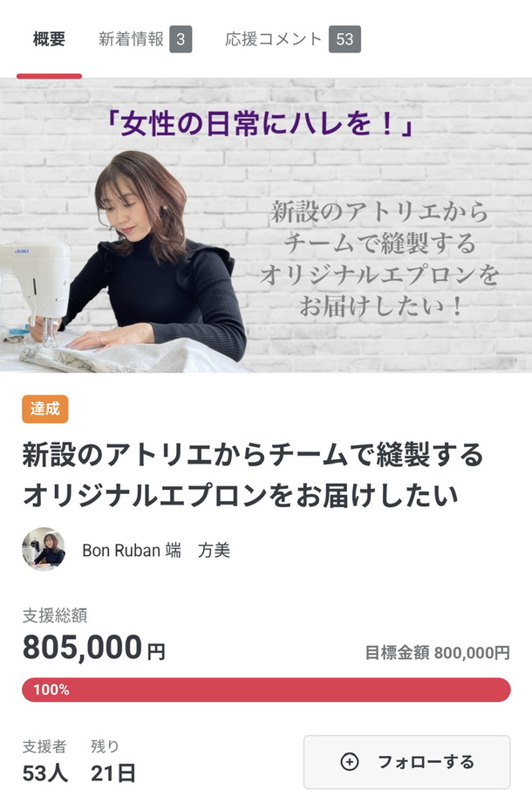Switch to the 新着情報 tab
Screen dimensions: 532x797
pyautogui.click(x=131, y=39)
